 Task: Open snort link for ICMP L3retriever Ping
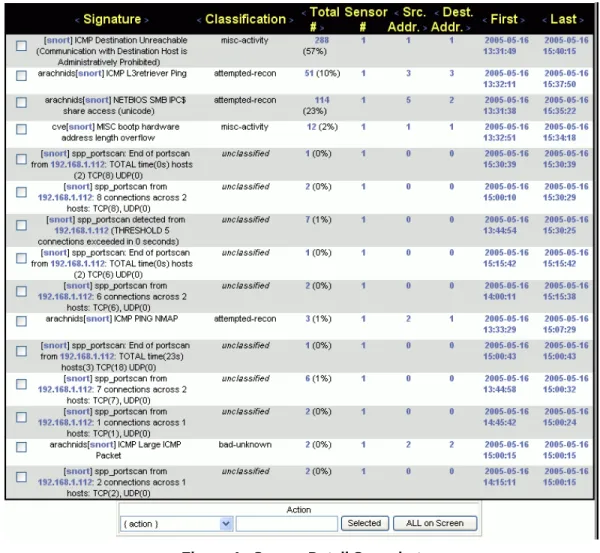90,73
